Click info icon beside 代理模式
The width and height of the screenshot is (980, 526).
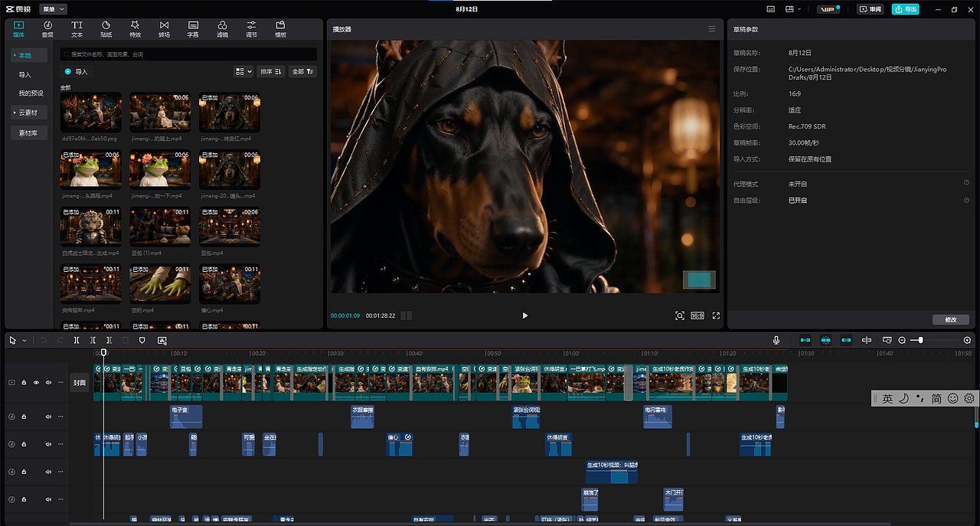coord(966,182)
